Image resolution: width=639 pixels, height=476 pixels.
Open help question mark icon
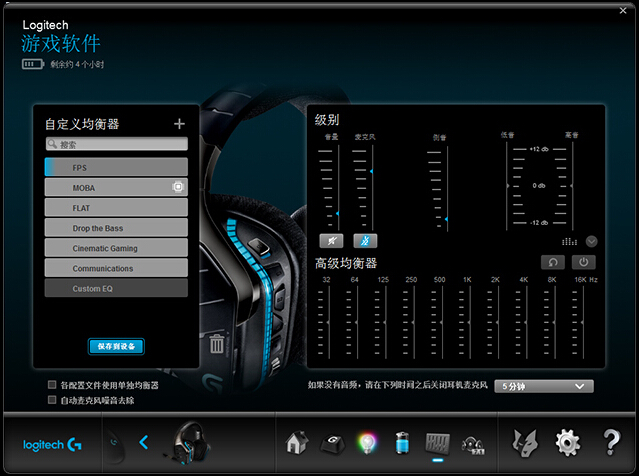[x=611, y=442]
